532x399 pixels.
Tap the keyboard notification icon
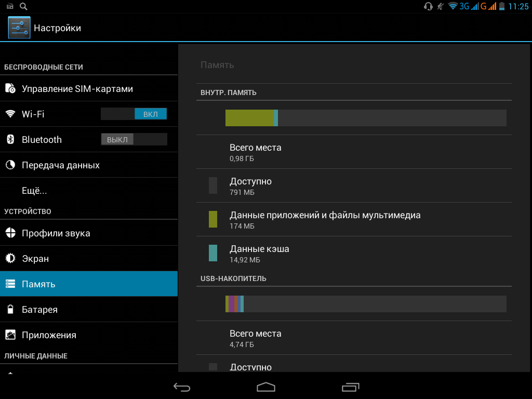point(10,6)
